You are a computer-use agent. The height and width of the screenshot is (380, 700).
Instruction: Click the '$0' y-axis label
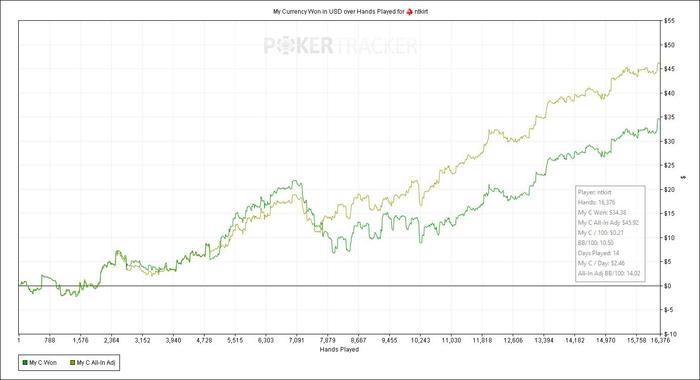click(667, 286)
